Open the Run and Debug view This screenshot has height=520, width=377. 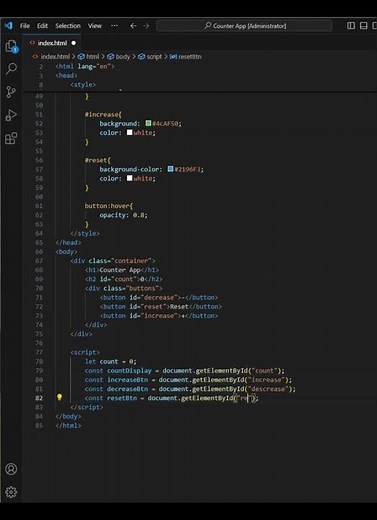pos(11,115)
